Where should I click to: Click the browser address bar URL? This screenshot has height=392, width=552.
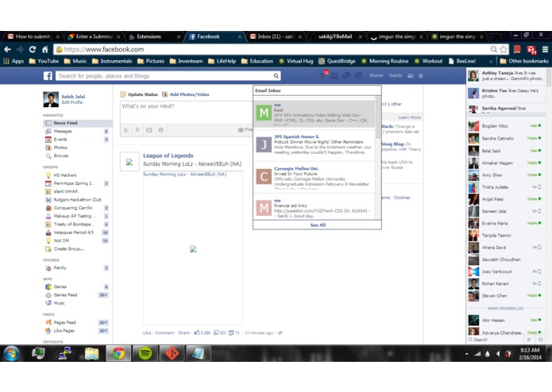pyautogui.click(x=104, y=49)
